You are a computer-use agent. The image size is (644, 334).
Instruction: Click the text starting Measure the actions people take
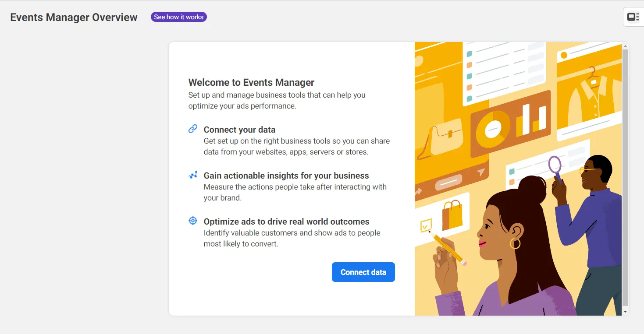click(x=295, y=192)
